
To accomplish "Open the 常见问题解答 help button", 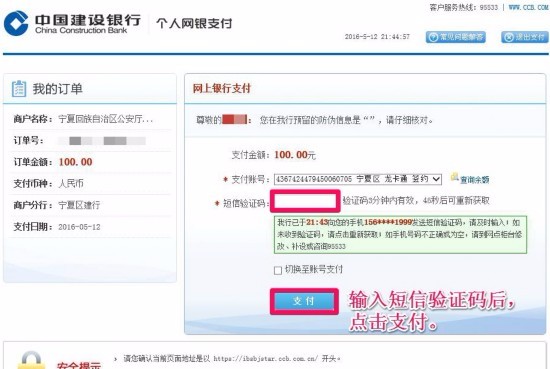I will 456,37.
